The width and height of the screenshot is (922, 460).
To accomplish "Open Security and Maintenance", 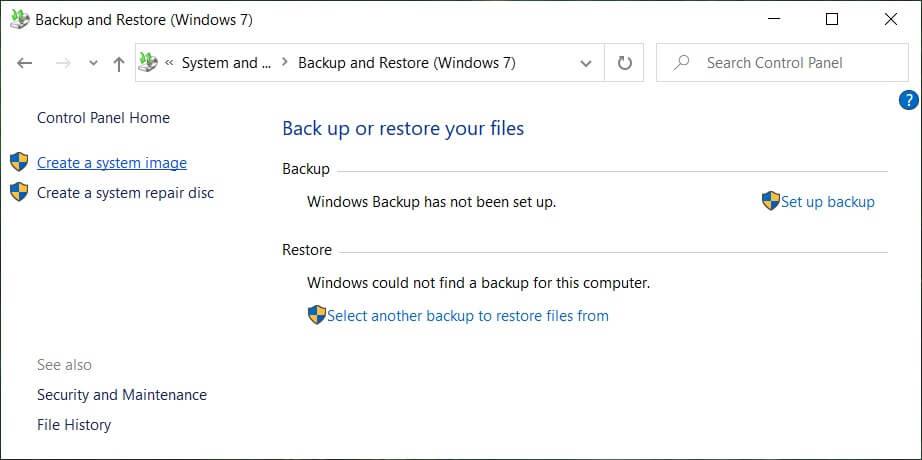I will pos(122,395).
